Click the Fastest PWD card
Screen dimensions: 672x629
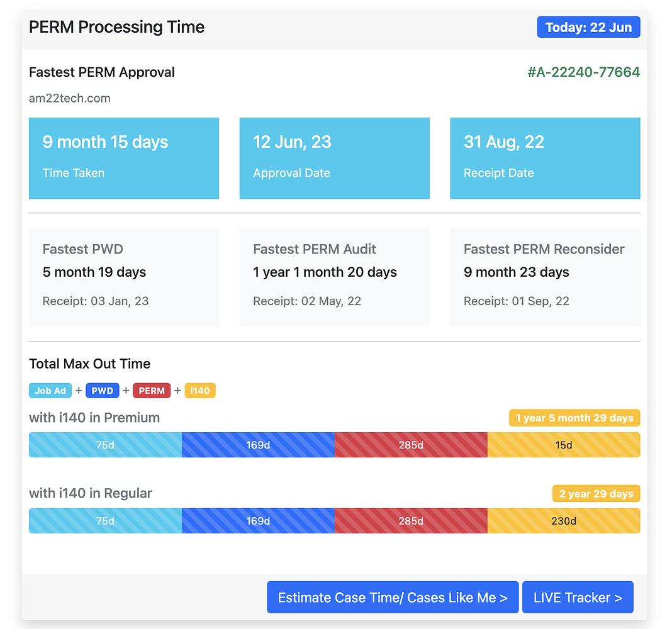pyautogui.click(x=124, y=277)
